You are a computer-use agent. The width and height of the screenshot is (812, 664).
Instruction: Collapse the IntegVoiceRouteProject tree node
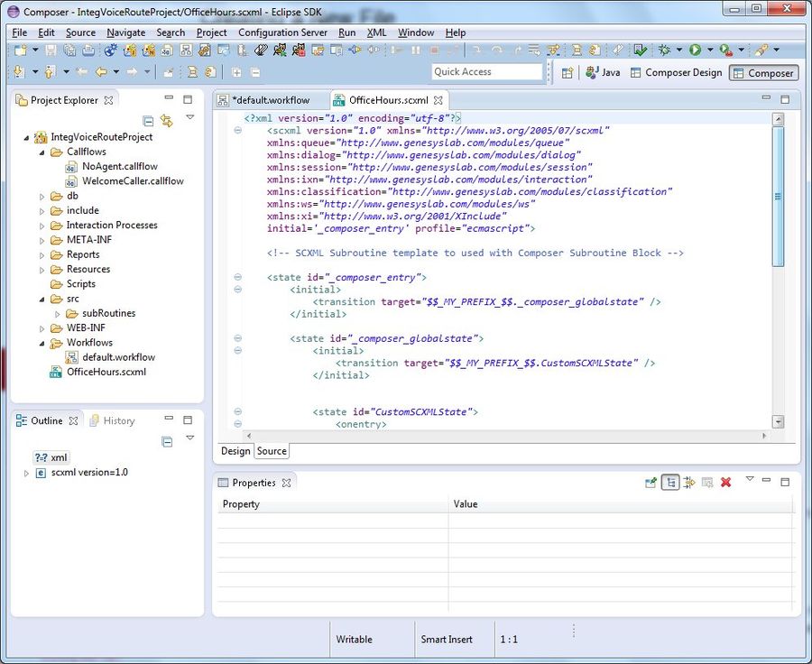coord(26,138)
